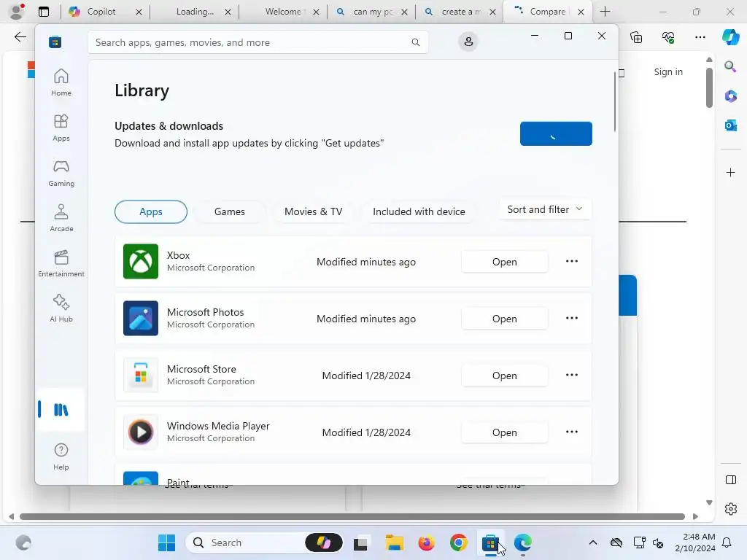Open Edge settings and more menu

pyautogui.click(x=700, y=37)
